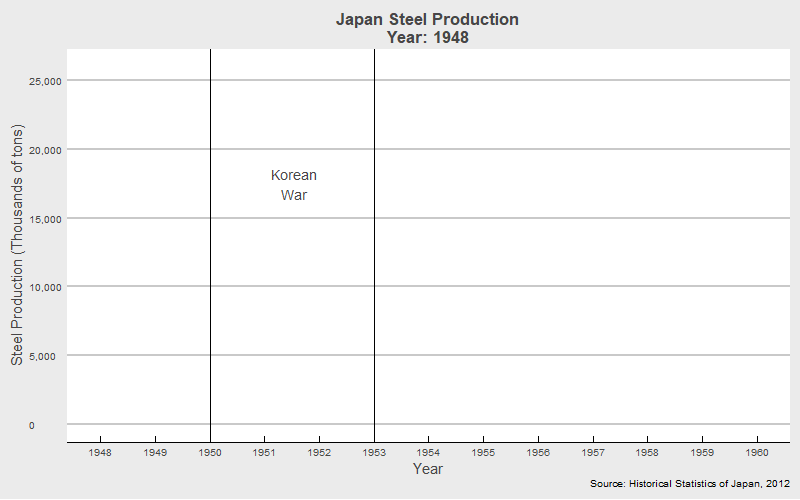Image resolution: width=800 pixels, height=500 pixels.
Task: Click the 1951 tick label
Action: point(264,453)
